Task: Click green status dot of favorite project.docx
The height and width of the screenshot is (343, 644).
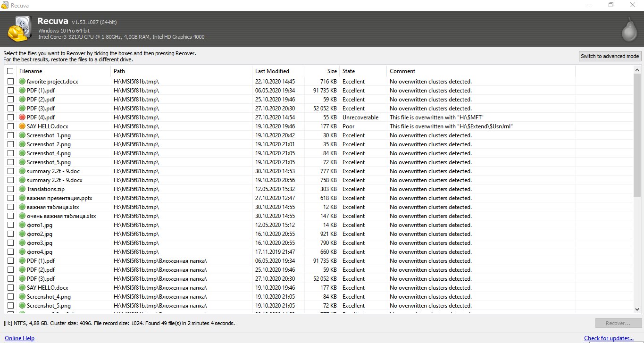Action: [22, 82]
